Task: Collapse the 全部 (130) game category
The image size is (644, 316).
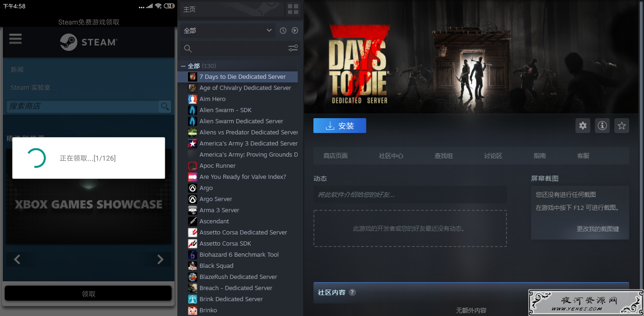Action: pyautogui.click(x=183, y=66)
